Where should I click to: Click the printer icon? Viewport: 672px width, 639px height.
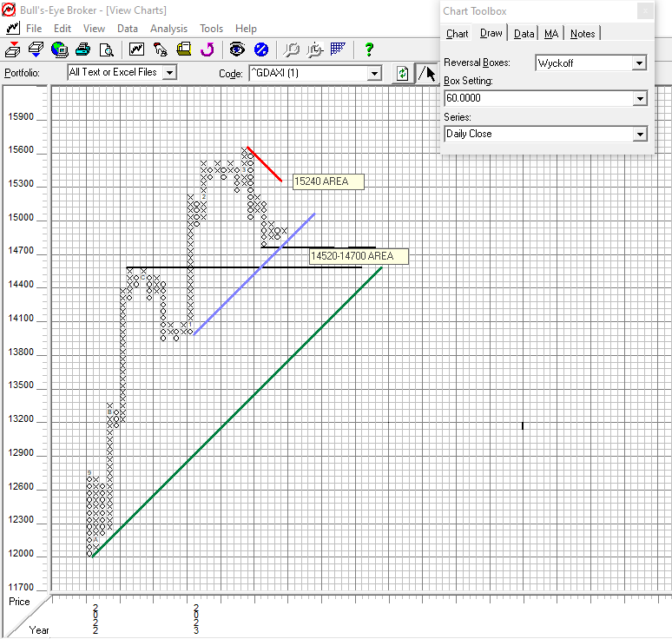(82, 49)
